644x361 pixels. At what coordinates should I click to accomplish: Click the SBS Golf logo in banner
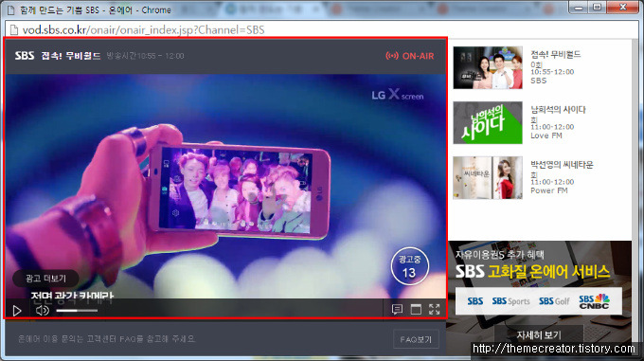pos(554,301)
